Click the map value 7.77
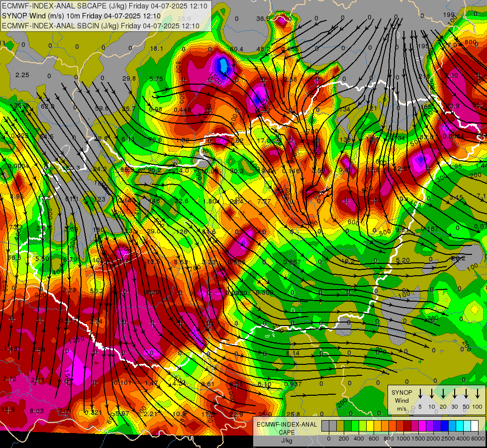This screenshot has height=448, width=487. tap(264, 201)
